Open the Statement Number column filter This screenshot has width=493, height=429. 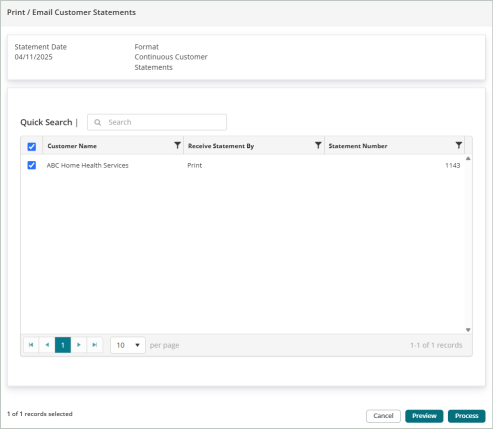pos(459,145)
